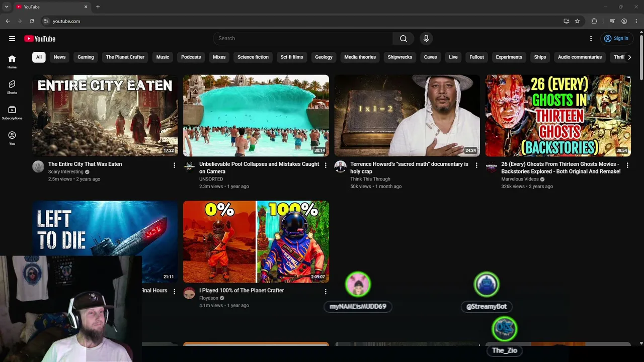Visit the Scary Interesting channel name link

(x=66, y=172)
